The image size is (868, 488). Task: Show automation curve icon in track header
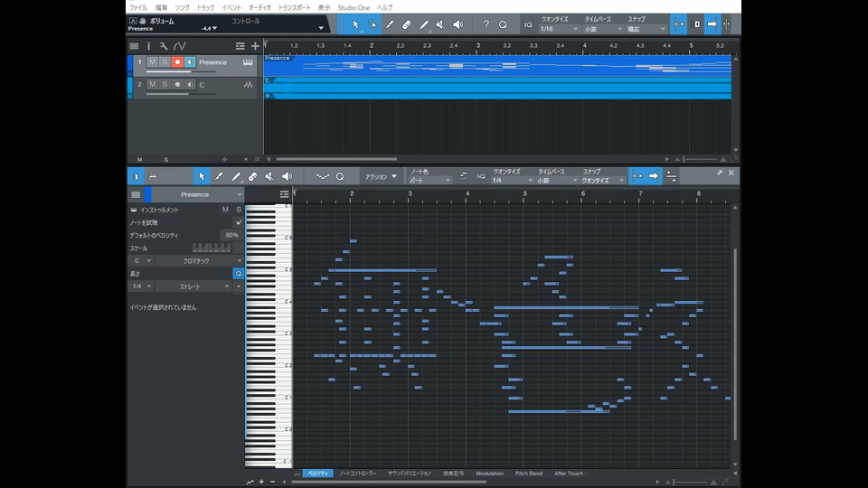[x=179, y=46]
